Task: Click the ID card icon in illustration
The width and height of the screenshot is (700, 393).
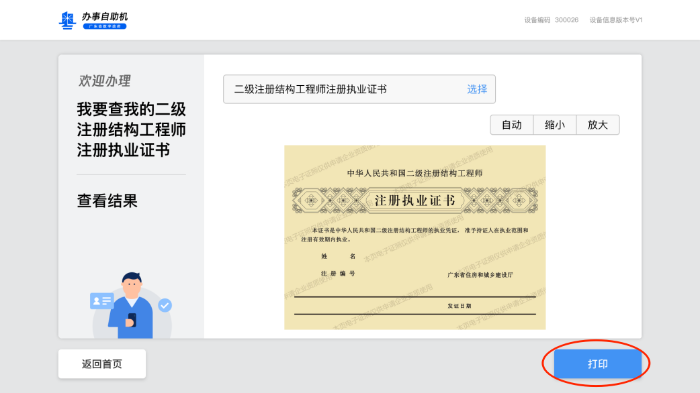Action: pos(101,301)
